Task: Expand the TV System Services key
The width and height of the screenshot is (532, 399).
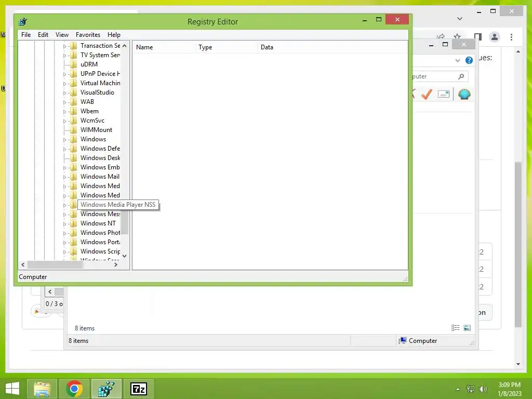Action: 64,56
